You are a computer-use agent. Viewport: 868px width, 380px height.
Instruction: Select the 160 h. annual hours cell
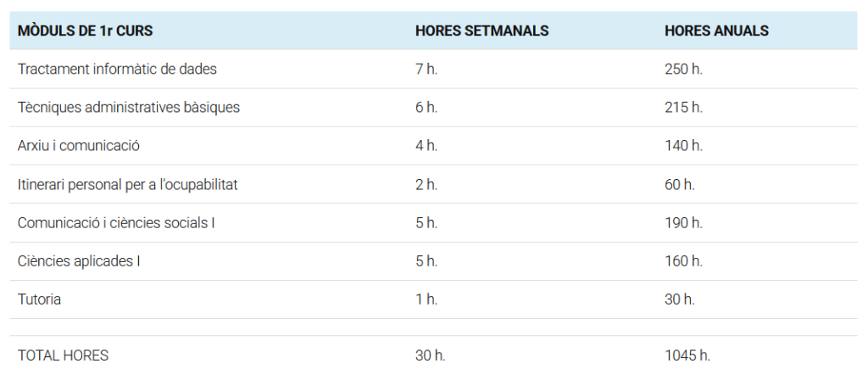point(683,260)
